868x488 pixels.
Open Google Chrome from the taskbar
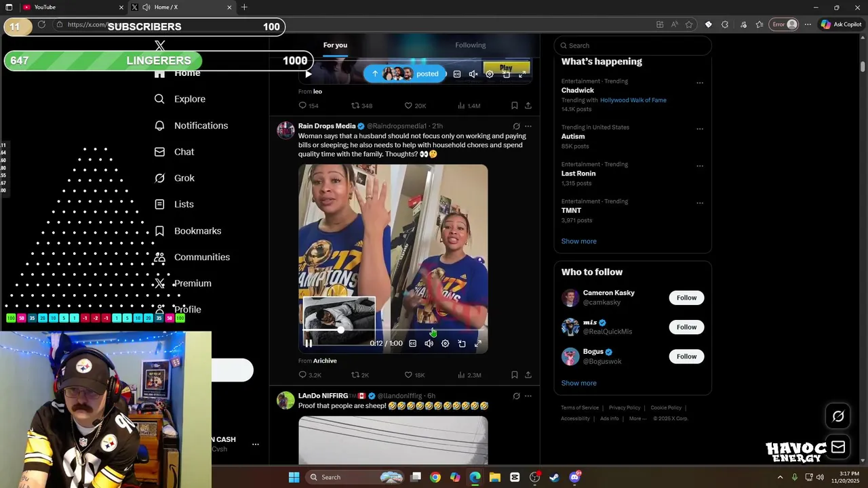pos(435,477)
